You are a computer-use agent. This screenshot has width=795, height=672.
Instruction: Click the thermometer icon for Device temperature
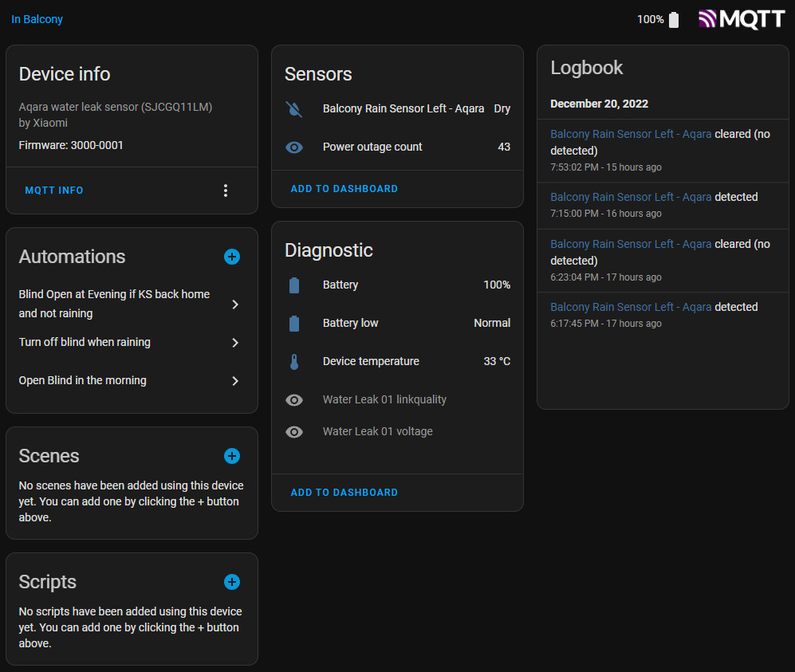(294, 362)
